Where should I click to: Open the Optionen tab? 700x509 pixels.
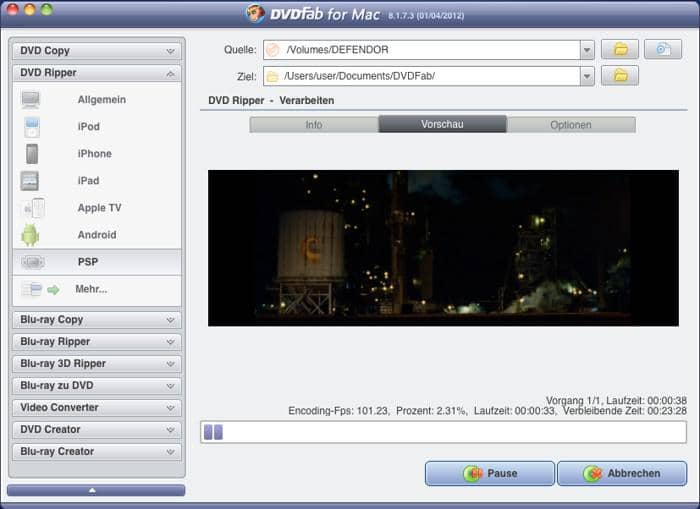(x=571, y=125)
